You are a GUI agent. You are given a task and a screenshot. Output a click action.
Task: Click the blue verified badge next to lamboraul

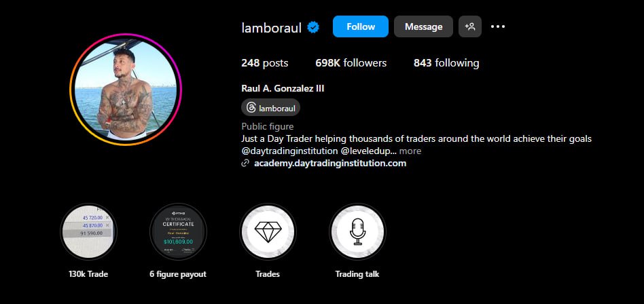click(x=313, y=28)
